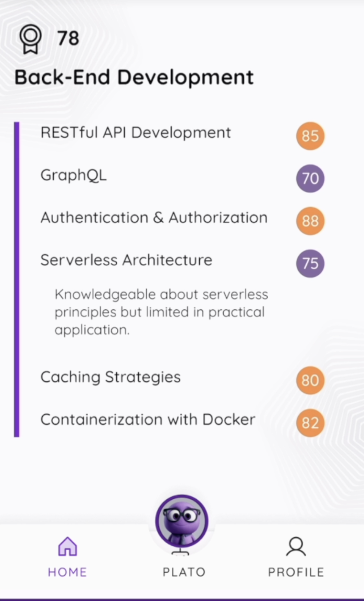Tap the Plato mascot avatar
The image size is (364, 601).
182,521
